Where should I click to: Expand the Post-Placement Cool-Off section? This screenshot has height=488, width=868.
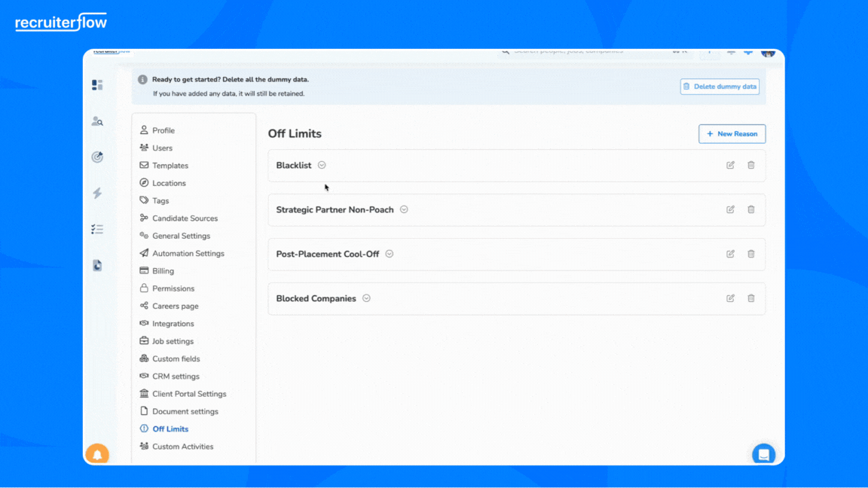click(390, 254)
